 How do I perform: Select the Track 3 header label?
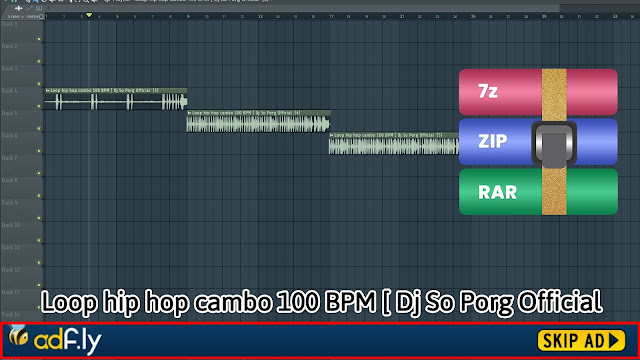point(9,69)
